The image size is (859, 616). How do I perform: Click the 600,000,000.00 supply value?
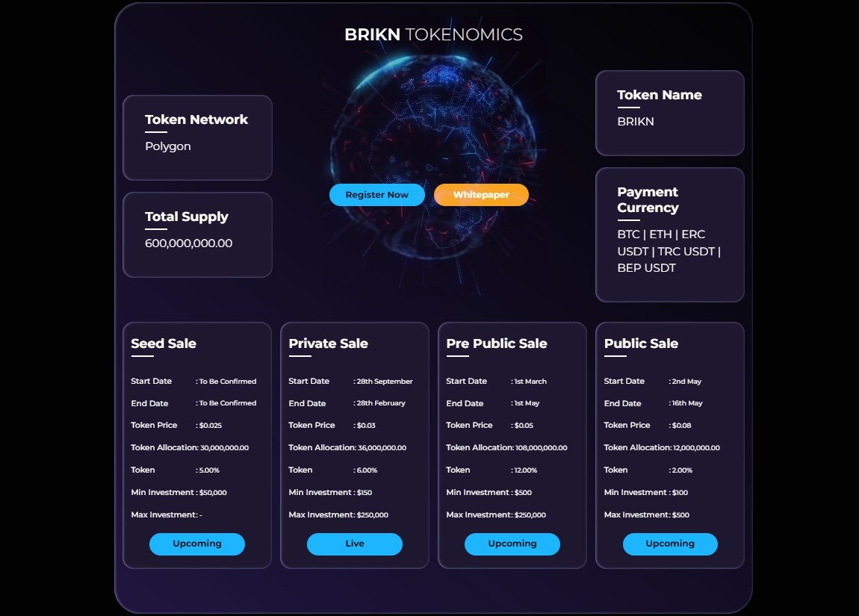click(x=187, y=243)
